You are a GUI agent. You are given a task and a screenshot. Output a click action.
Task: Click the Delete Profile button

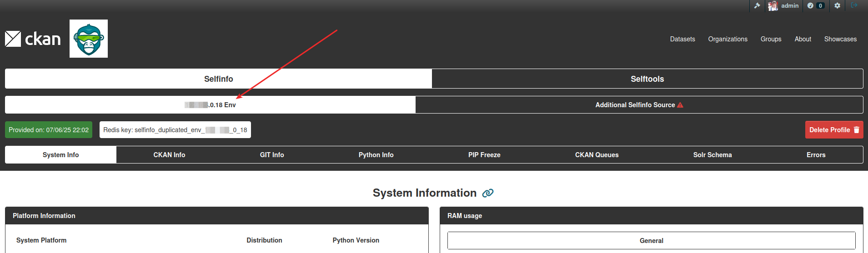pos(834,129)
